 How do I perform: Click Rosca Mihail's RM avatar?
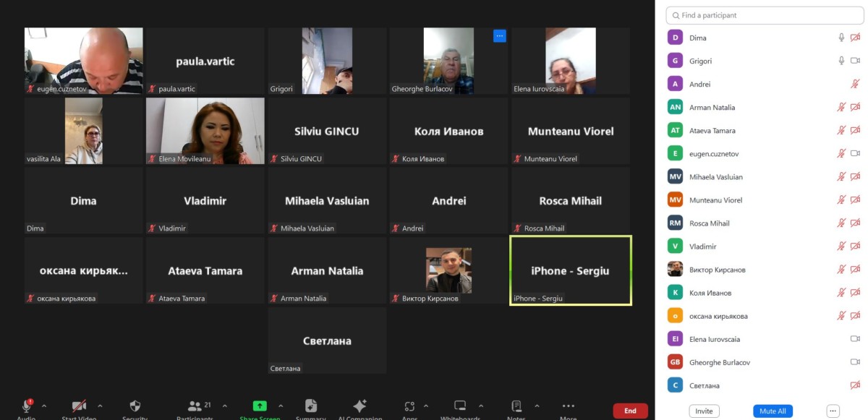tap(675, 223)
